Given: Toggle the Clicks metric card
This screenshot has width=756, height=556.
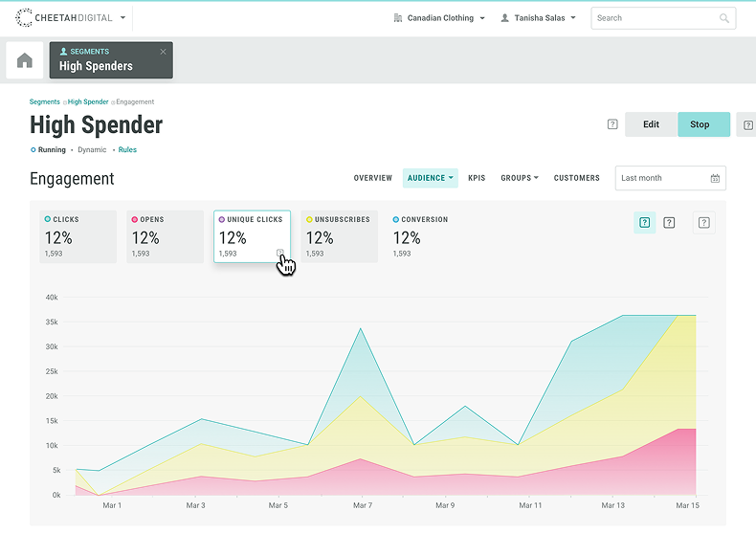Looking at the screenshot, I should pos(80,236).
